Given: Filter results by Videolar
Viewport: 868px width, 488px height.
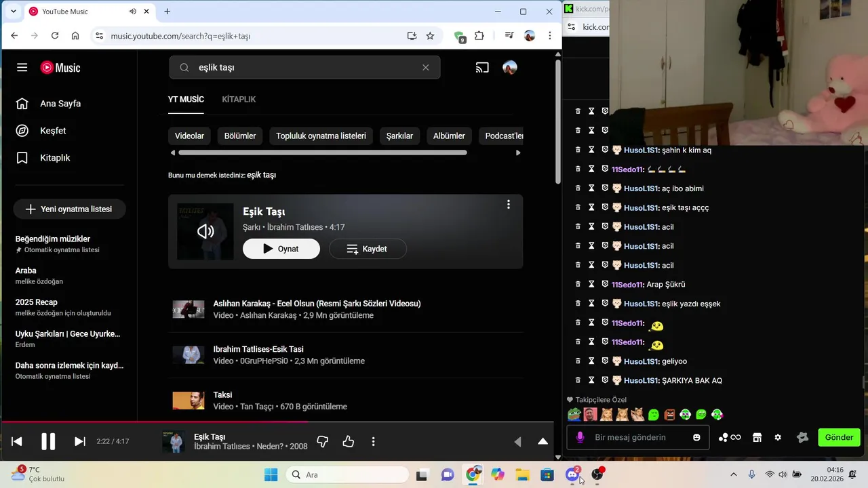Looking at the screenshot, I should pyautogui.click(x=190, y=136).
